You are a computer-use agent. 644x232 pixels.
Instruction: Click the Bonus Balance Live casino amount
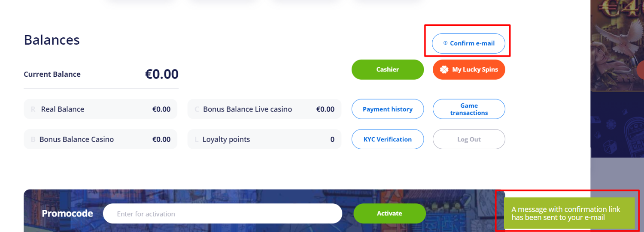pos(325,109)
